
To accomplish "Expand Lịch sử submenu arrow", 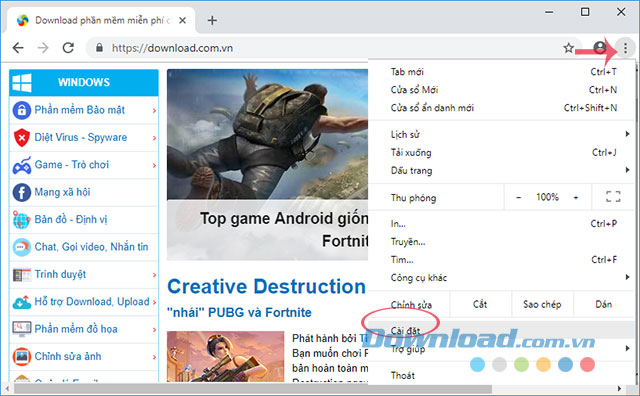I will coord(627,134).
